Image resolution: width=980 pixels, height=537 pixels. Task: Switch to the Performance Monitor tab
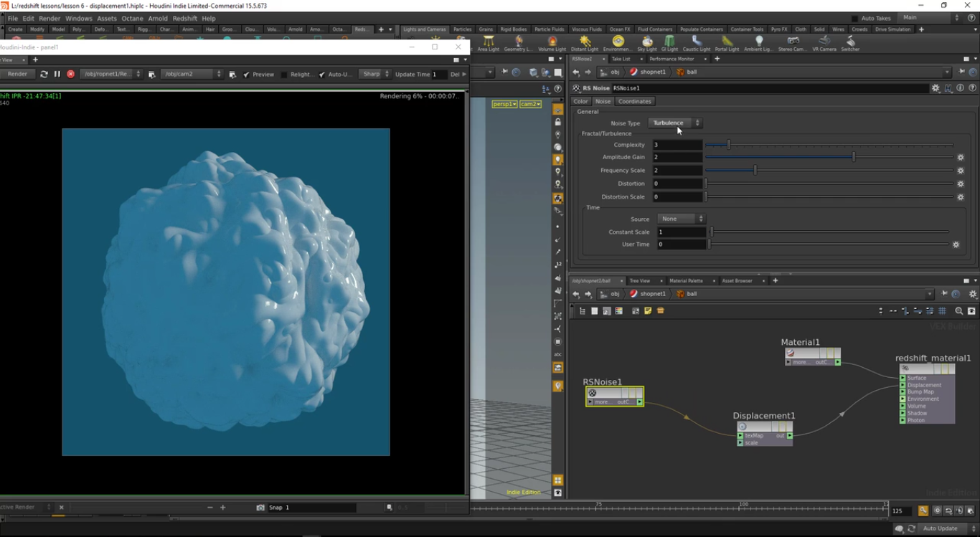click(x=672, y=59)
